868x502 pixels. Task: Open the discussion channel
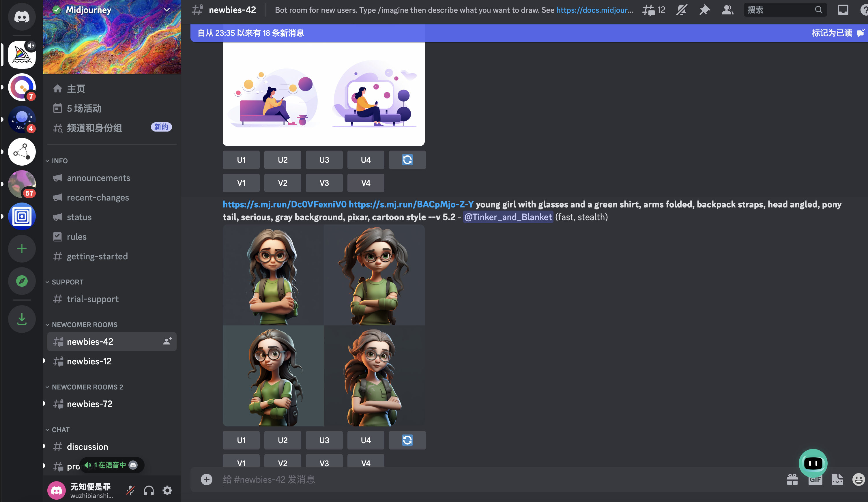click(x=112, y=447)
